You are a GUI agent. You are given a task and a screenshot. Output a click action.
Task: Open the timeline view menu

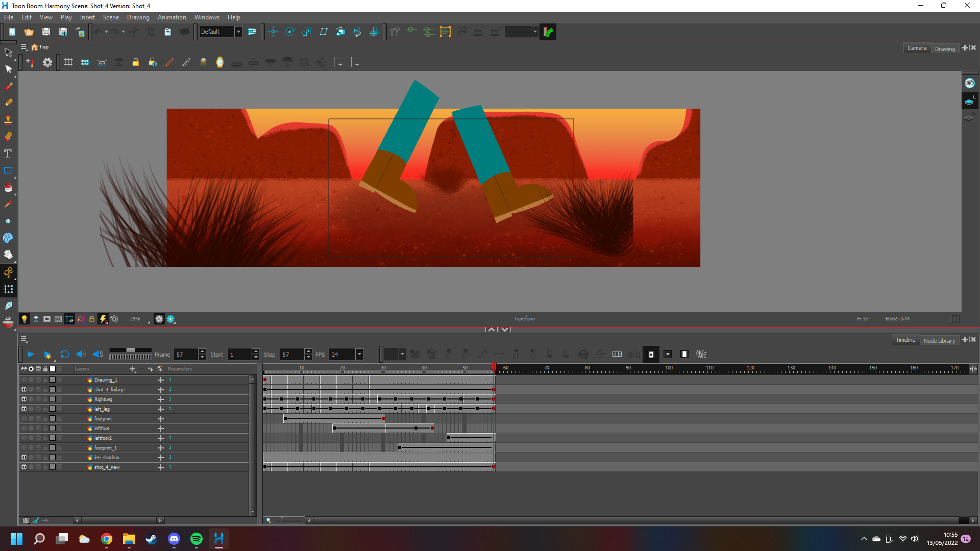pyautogui.click(x=23, y=339)
